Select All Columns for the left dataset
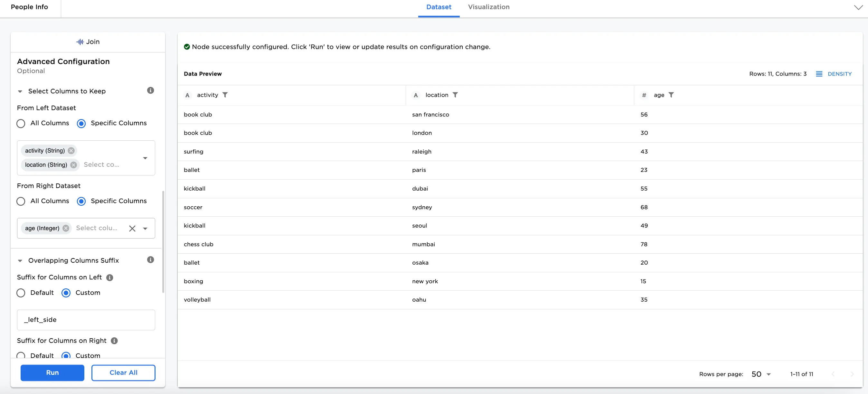This screenshot has width=868, height=394. (x=21, y=123)
